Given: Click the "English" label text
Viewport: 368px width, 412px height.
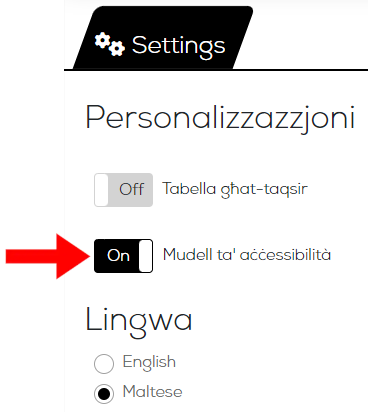Looking at the screenshot, I should click(149, 363).
